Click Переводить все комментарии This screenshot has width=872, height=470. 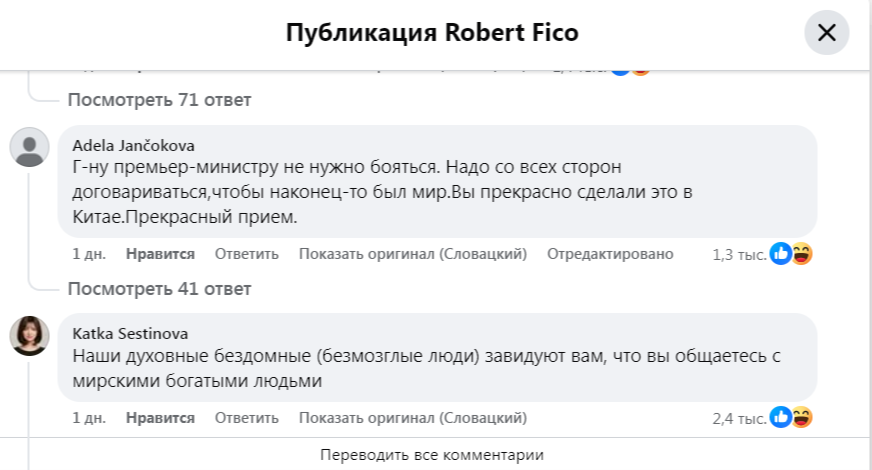pyautogui.click(x=432, y=454)
